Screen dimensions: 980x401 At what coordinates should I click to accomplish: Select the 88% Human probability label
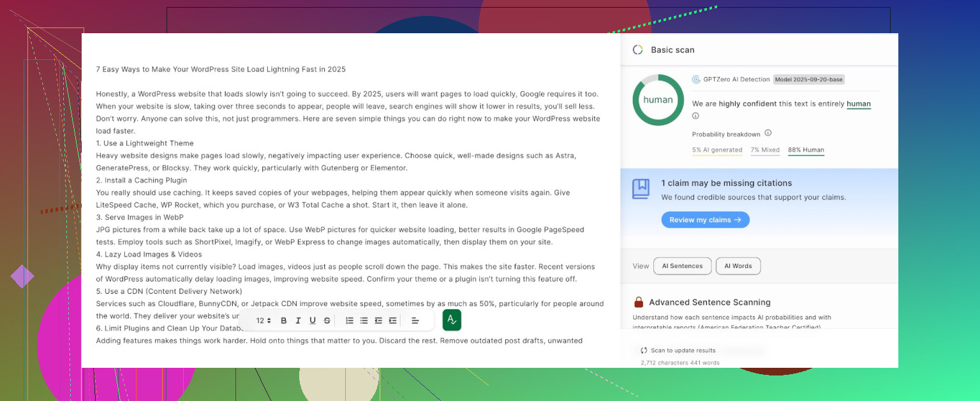point(806,150)
